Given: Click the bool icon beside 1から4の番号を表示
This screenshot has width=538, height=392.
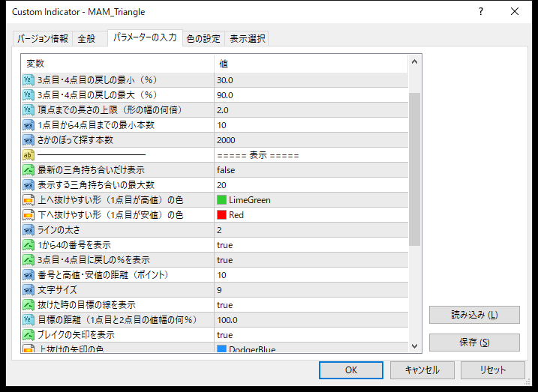Looking at the screenshot, I should (x=29, y=245).
